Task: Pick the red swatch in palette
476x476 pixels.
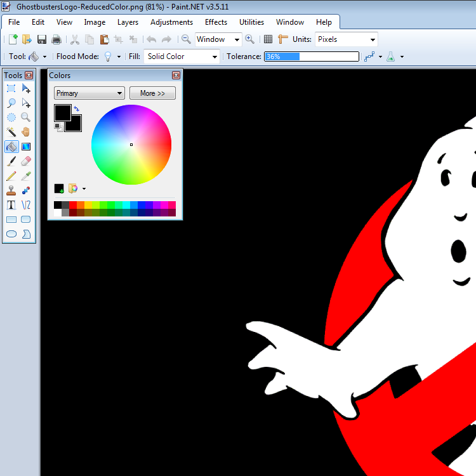Action: (x=73, y=205)
